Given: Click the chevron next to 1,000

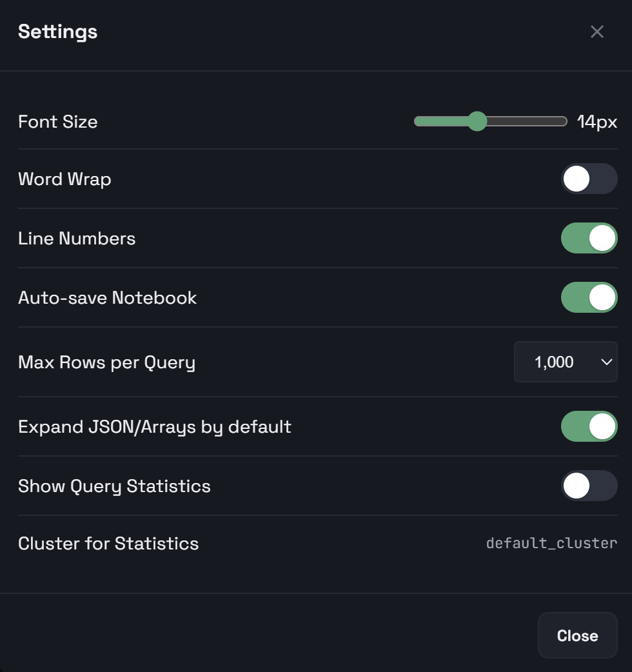Looking at the screenshot, I should coord(606,362).
